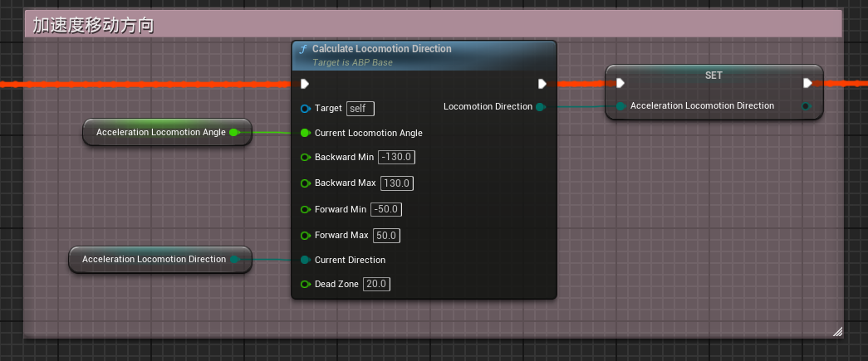868x361 pixels.
Task: Click the Forward Min pin
Action: click(x=305, y=209)
